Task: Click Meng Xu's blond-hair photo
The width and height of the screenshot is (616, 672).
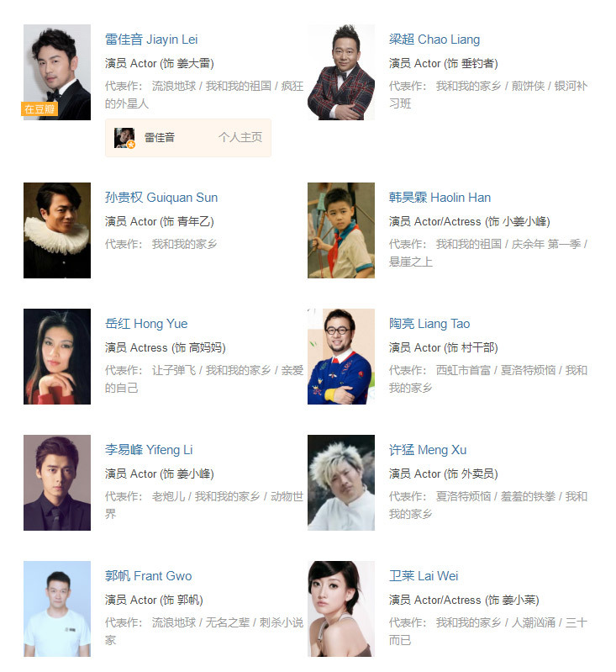Action: 341,483
